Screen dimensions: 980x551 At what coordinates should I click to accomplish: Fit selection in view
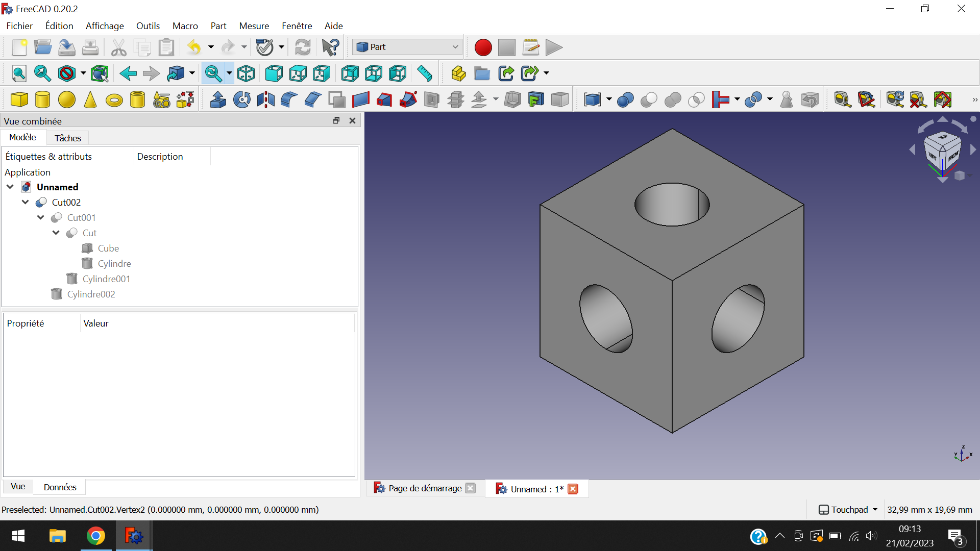(x=42, y=73)
